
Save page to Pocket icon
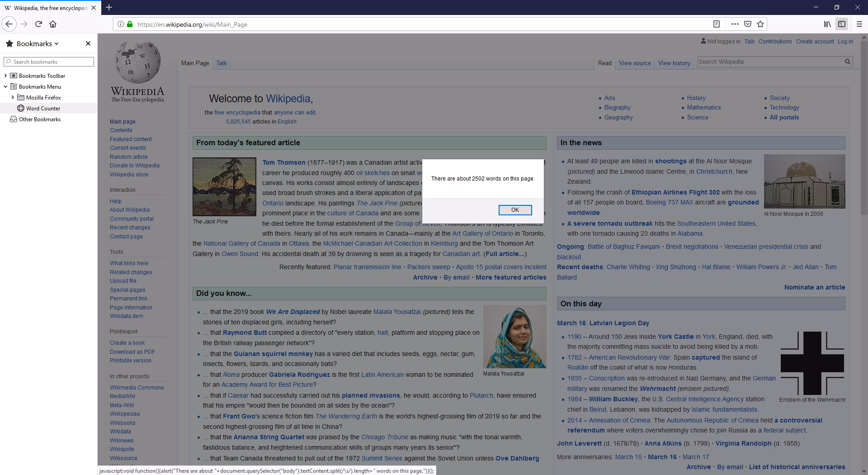point(748,24)
